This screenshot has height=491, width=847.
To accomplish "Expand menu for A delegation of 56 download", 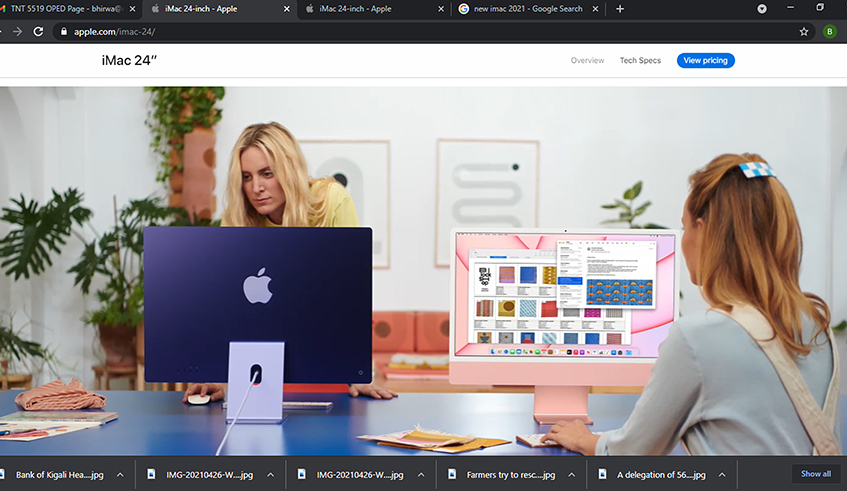I will click(x=721, y=474).
